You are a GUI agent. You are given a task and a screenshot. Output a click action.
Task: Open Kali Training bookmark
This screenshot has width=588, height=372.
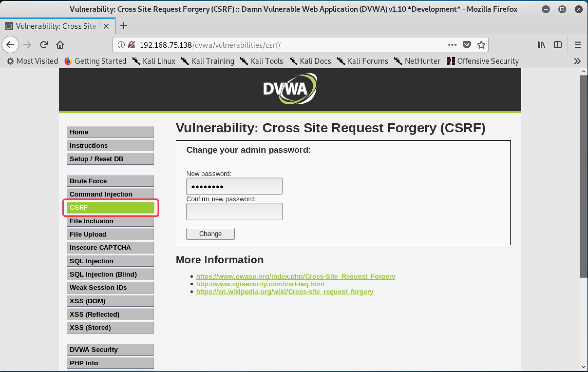[x=207, y=61]
